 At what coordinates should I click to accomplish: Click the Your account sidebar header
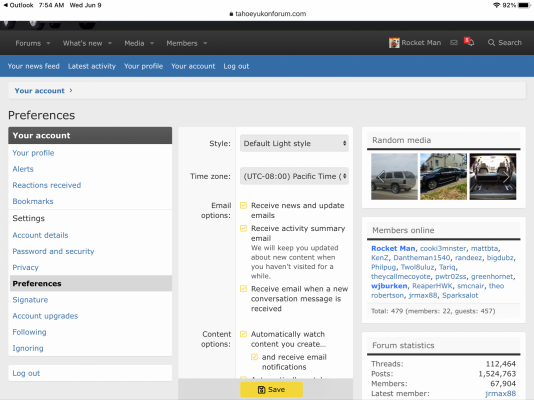(90, 135)
